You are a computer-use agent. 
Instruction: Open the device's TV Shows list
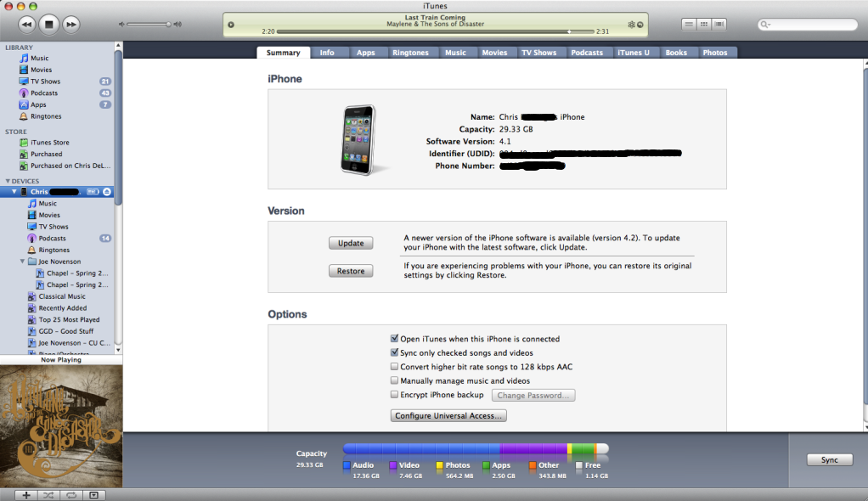pyautogui.click(x=54, y=227)
